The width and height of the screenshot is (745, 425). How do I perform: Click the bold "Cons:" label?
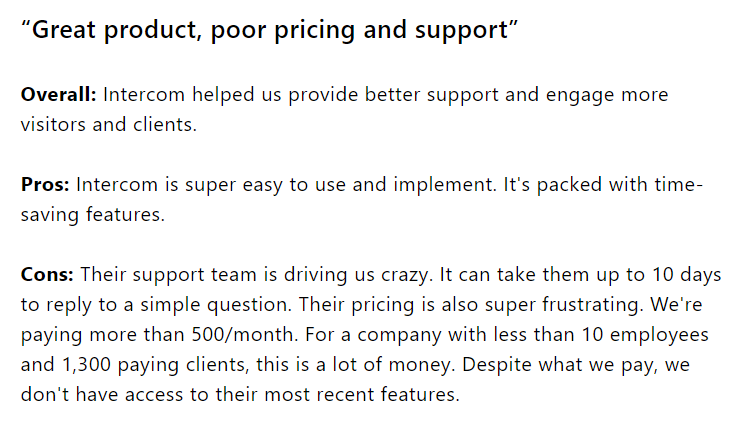pos(47,275)
